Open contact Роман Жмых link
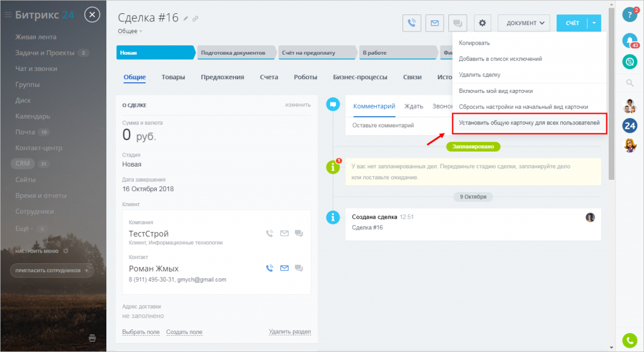 153,269
